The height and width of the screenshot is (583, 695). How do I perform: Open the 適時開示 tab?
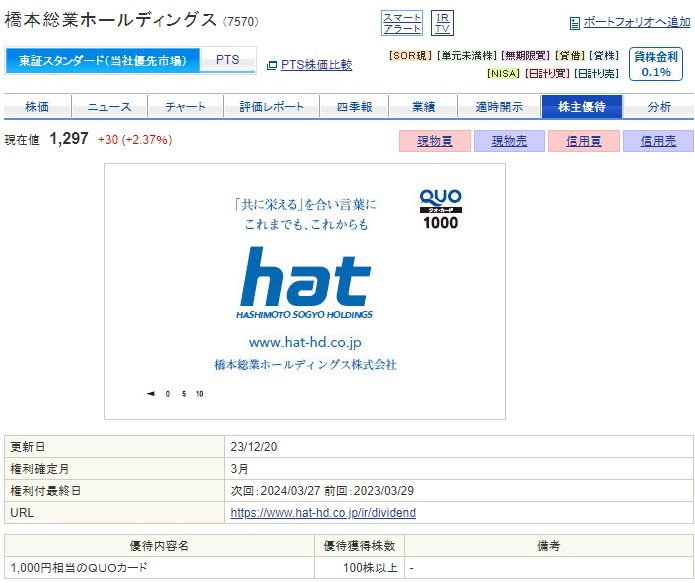[x=499, y=107]
